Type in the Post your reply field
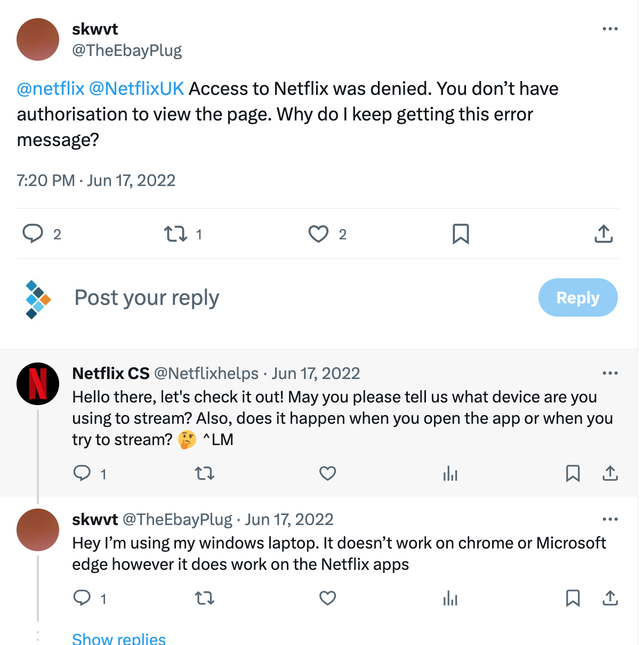This screenshot has width=644, height=645. [x=267, y=297]
